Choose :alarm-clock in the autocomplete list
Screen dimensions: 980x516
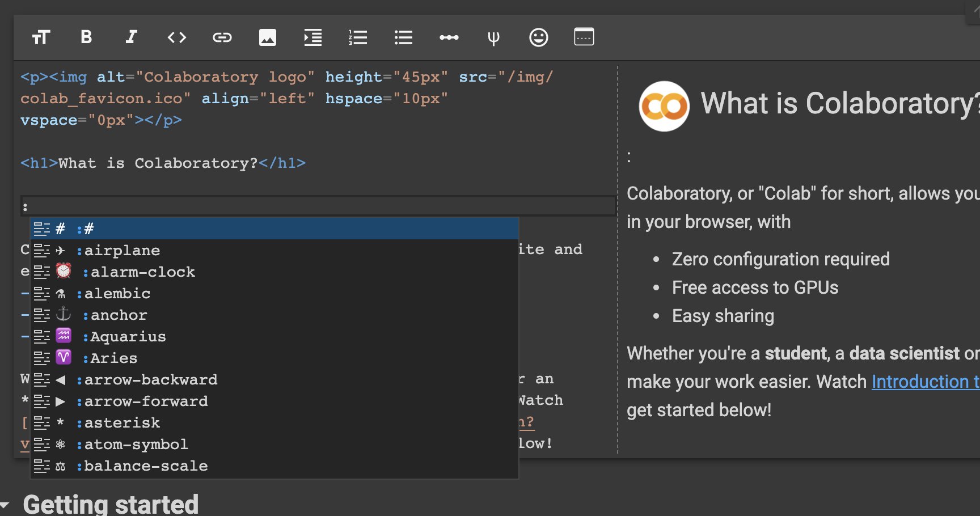click(x=140, y=272)
